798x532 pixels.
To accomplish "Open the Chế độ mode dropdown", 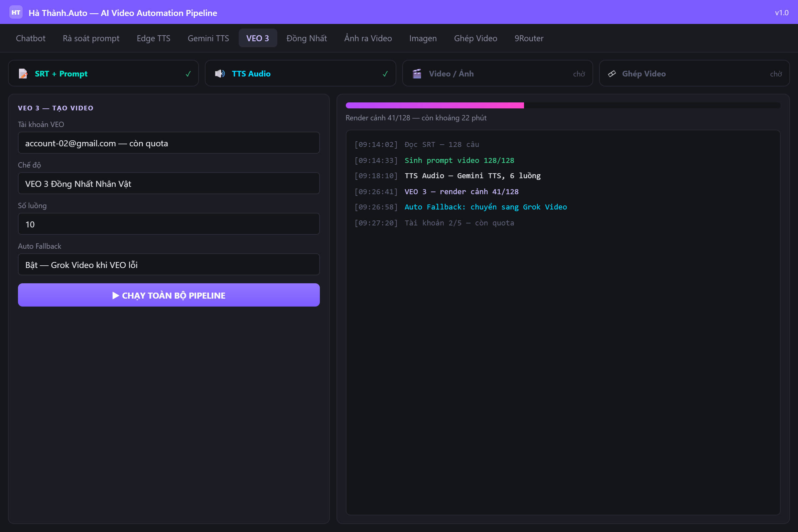I will 169,184.
